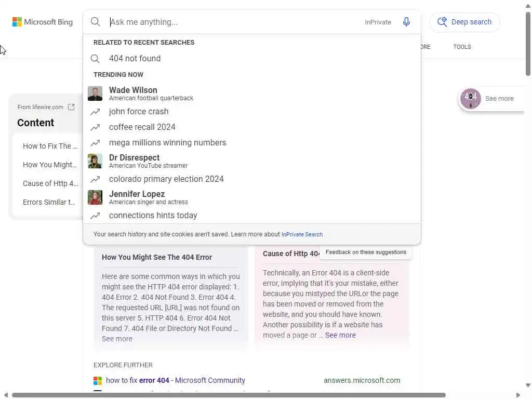Viewport: 532px width, 399px height.
Task: Click trending arrow beside connections hints today
Action: [95, 216]
